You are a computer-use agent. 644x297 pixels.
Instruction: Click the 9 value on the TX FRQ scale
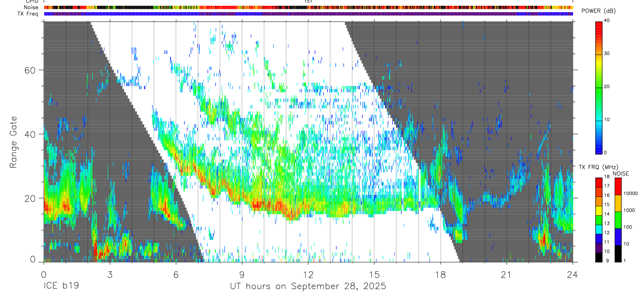click(607, 260)
